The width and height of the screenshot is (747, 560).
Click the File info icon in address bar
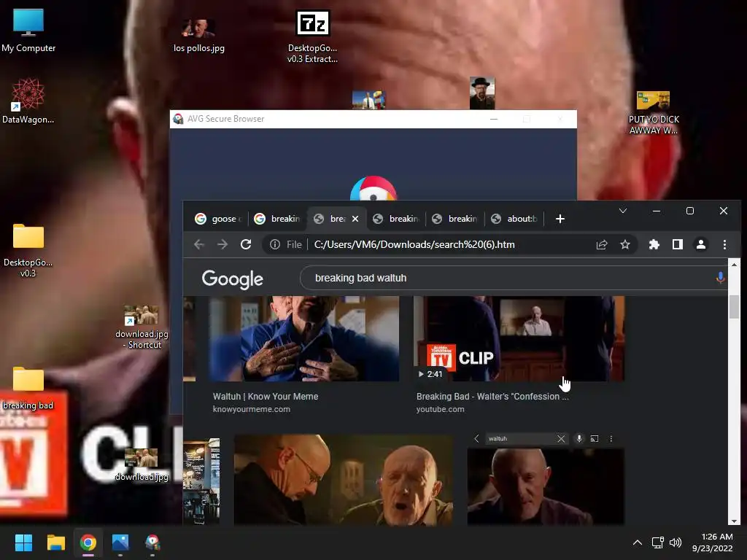[275, 245]
